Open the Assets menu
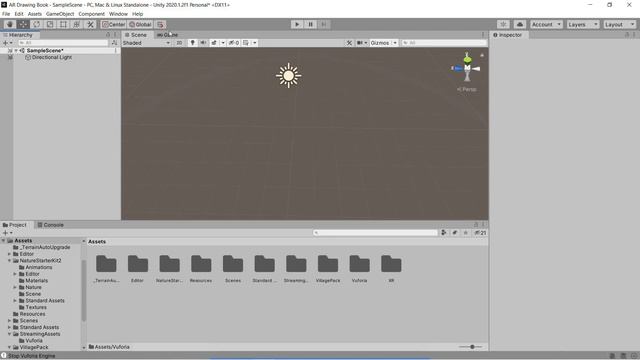The height and width of the screenshot is (360, 640). (x=35, y=14)
